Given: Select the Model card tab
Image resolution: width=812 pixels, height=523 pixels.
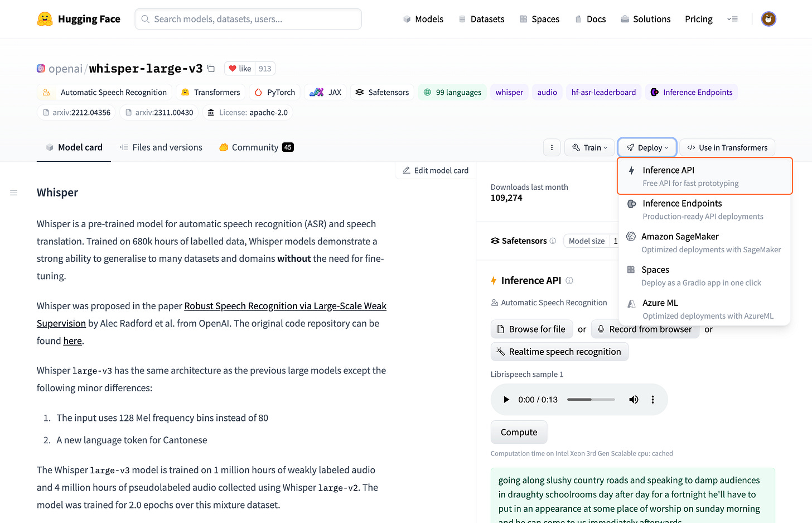Looking at the screenshot, I should coord(74,147).
